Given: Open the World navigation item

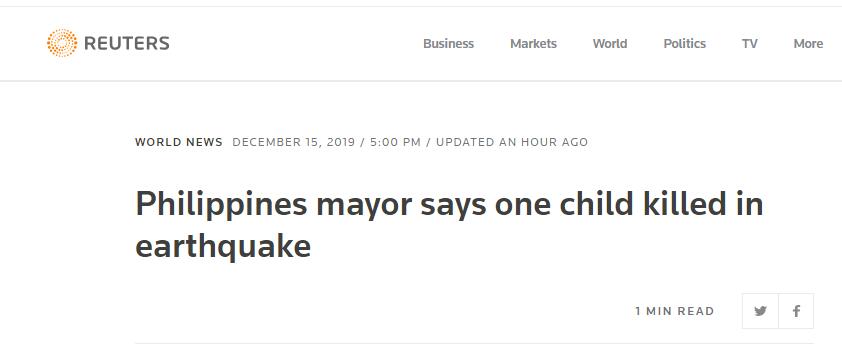Looking at the screenshot, I should [609, 43].
